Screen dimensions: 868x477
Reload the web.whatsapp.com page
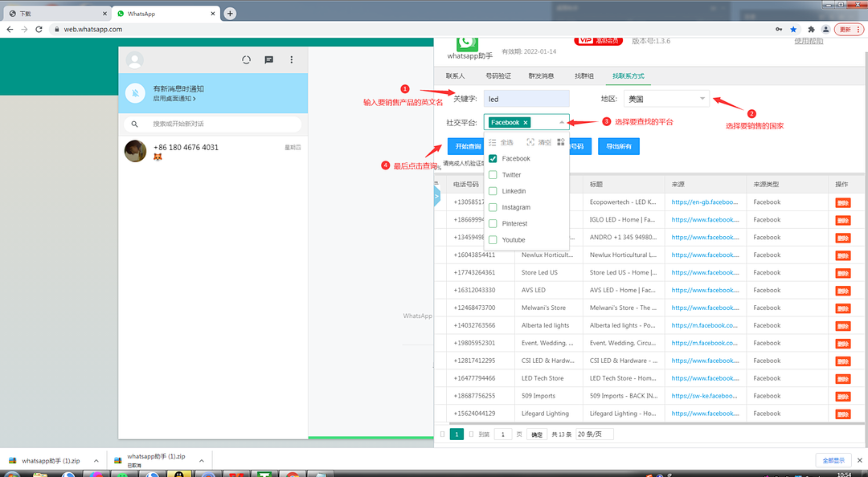(x=39, y=30)
